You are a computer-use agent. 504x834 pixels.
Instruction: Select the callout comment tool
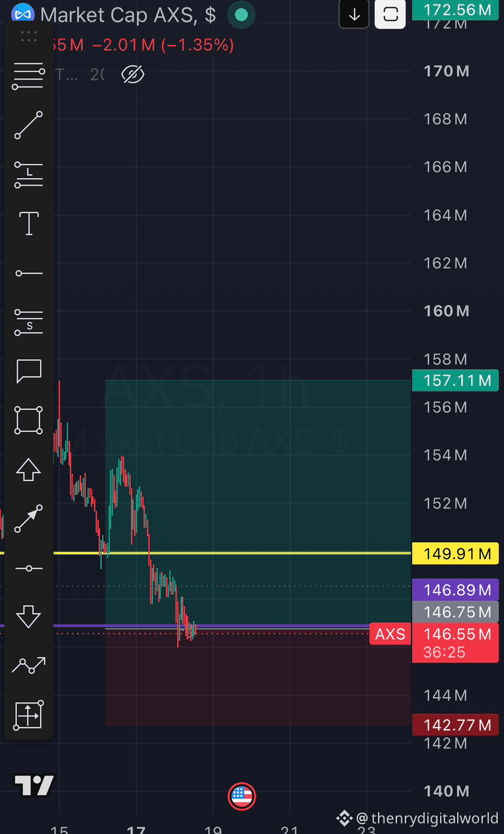click(x=29, y=371)
